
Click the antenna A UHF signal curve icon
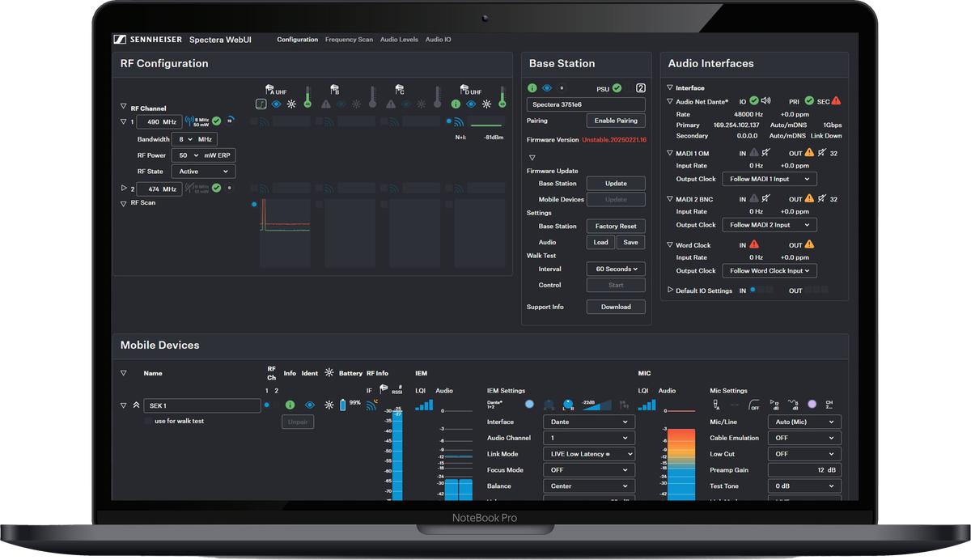coord(261,104)
